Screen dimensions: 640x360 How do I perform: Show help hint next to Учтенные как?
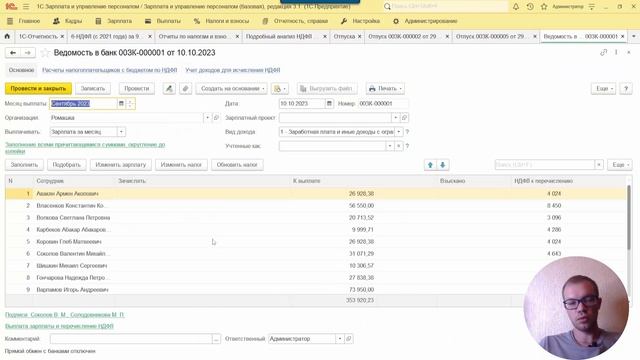tap(407, 146)
